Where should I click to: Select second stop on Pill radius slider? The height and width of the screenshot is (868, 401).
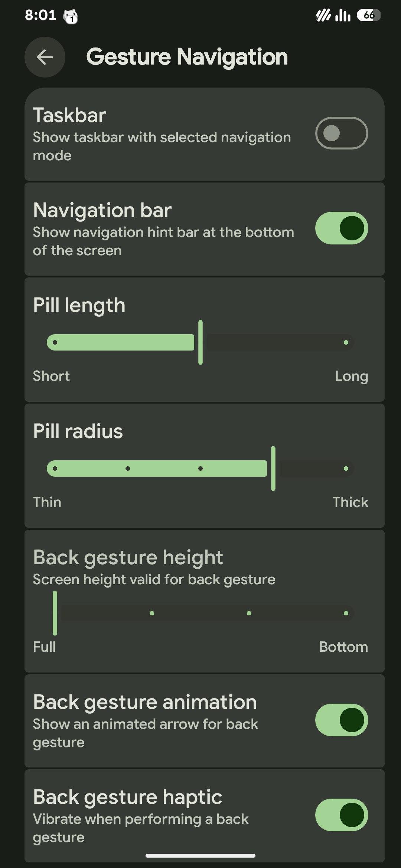click(128, 468)
